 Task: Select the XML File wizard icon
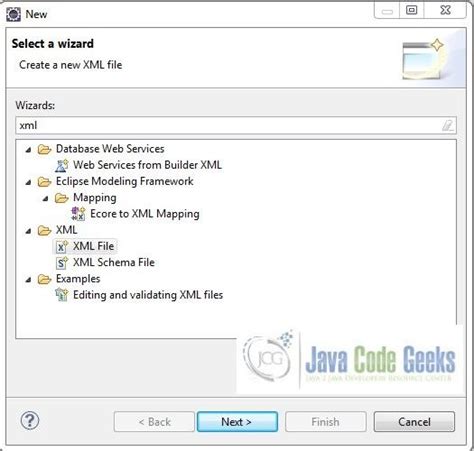(x=61, y=247)
